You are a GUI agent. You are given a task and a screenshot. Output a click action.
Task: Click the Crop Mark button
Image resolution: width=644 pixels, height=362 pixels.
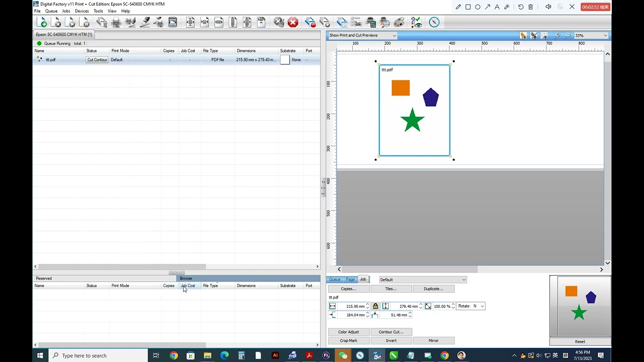coord(349,340)
